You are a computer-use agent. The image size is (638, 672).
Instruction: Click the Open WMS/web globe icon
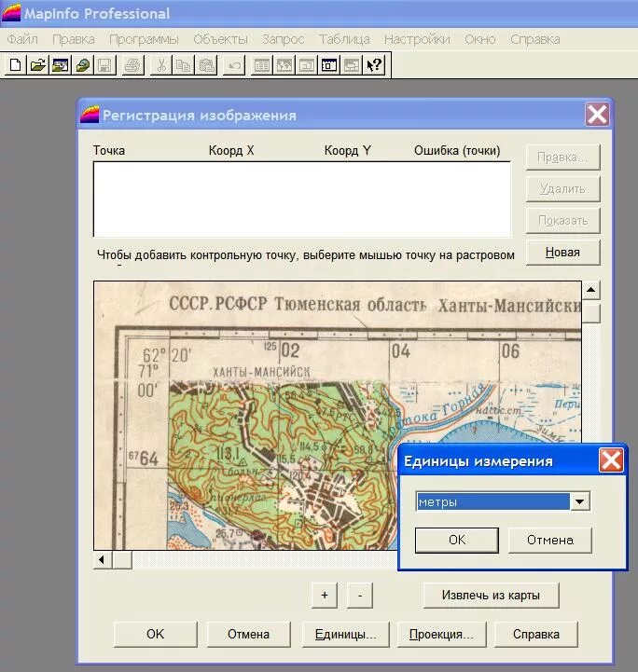82,65
